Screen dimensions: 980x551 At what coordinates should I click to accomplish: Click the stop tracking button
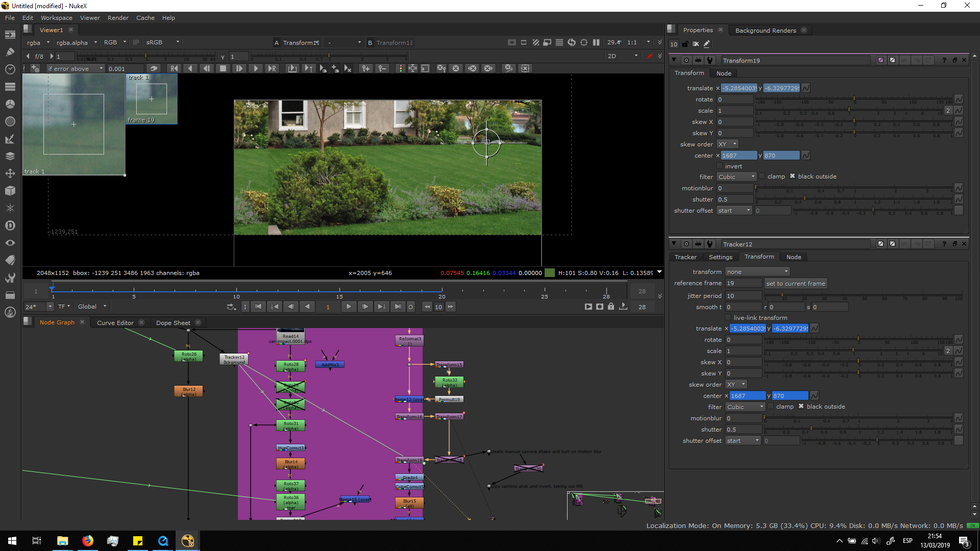[x=223, y=68]
